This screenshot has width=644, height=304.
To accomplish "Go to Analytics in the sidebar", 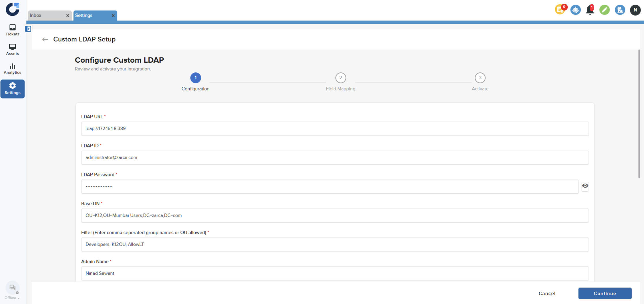I will point(12,69).
